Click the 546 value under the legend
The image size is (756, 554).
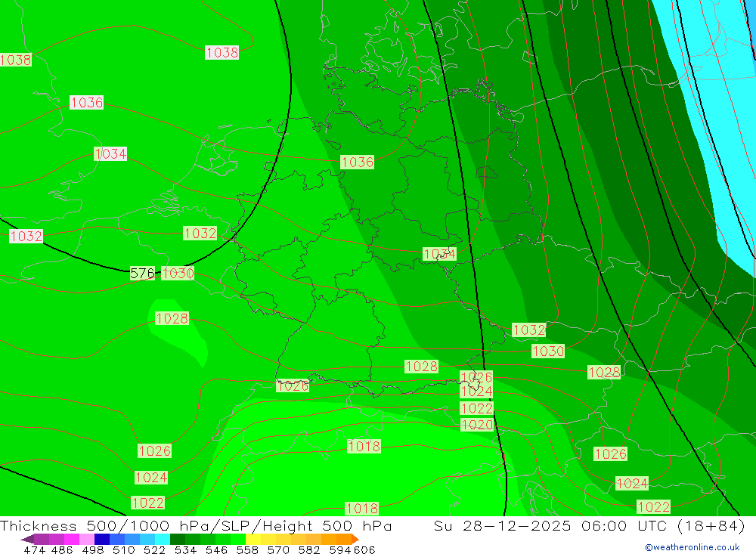(216, 549)
